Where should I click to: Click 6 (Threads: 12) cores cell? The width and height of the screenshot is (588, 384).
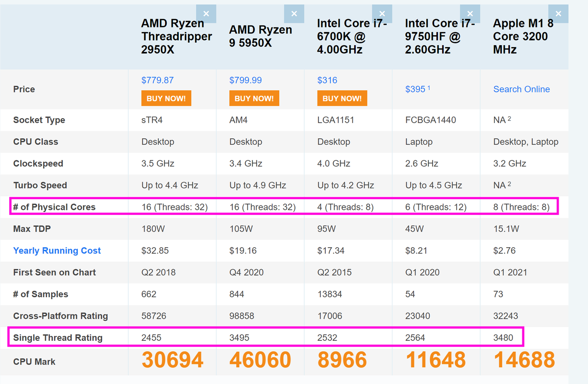pos(436,207)
